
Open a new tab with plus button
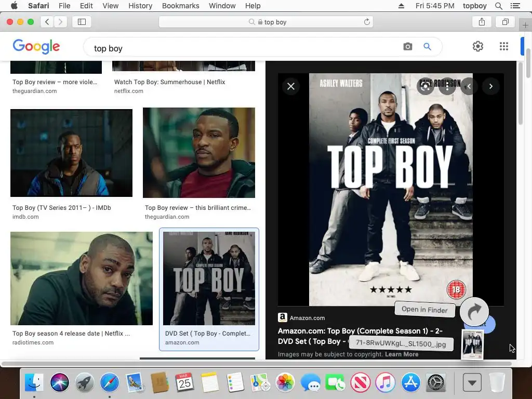tap(525, 25)
